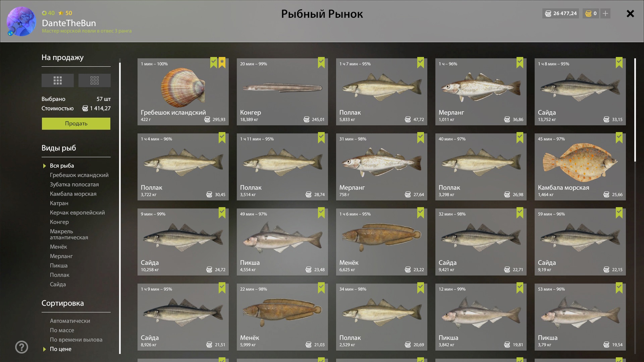Open the silver coins balance icon

point(548,13)
